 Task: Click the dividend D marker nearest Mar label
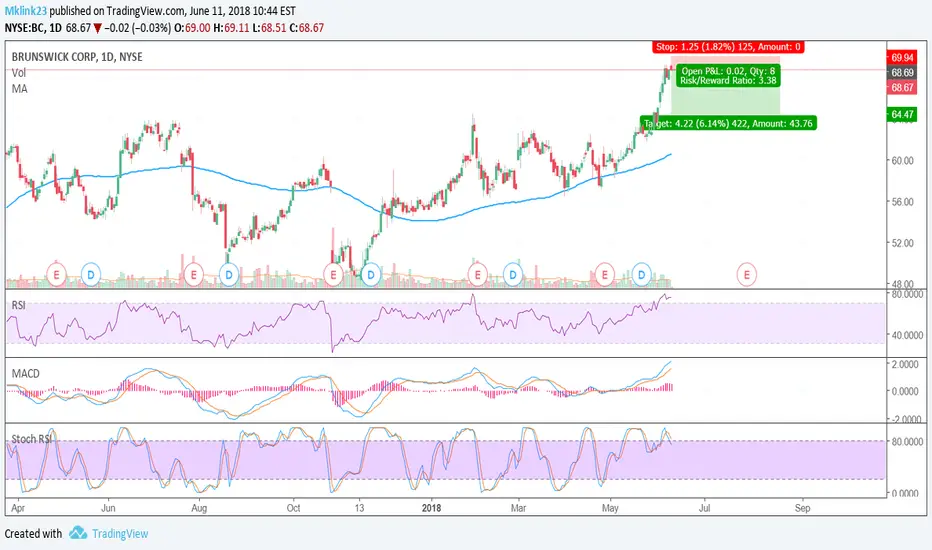coord(512,275)
